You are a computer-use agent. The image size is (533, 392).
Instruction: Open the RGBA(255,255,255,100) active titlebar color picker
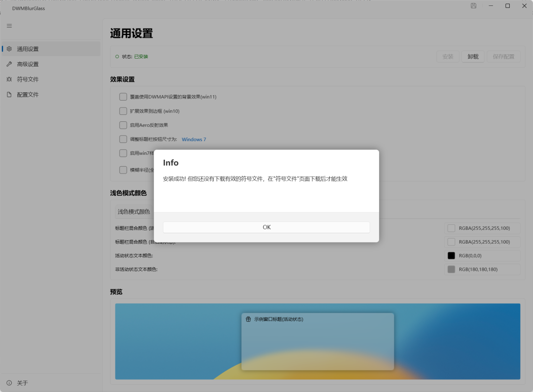(451, 228)
